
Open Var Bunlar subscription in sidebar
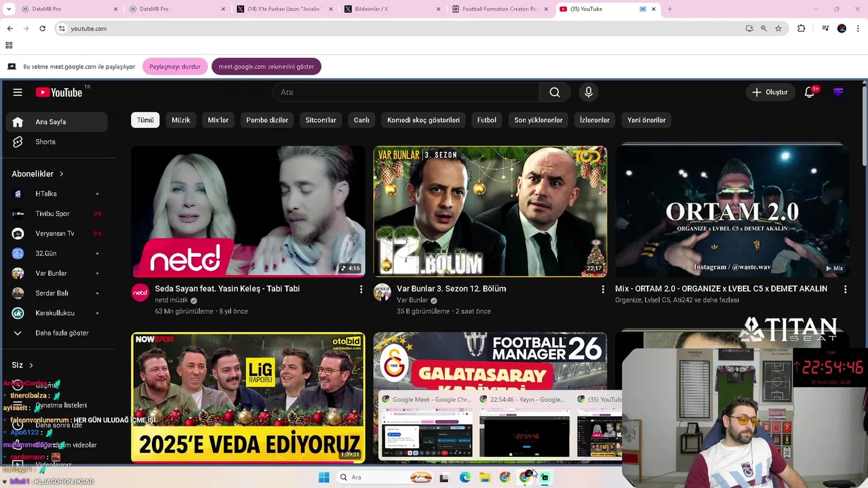coord(57,273)
